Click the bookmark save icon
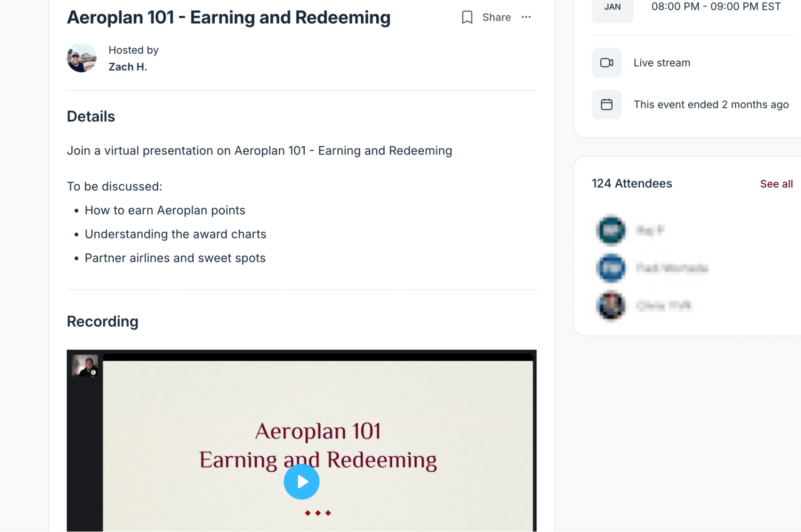 click(x=467, y=17)
